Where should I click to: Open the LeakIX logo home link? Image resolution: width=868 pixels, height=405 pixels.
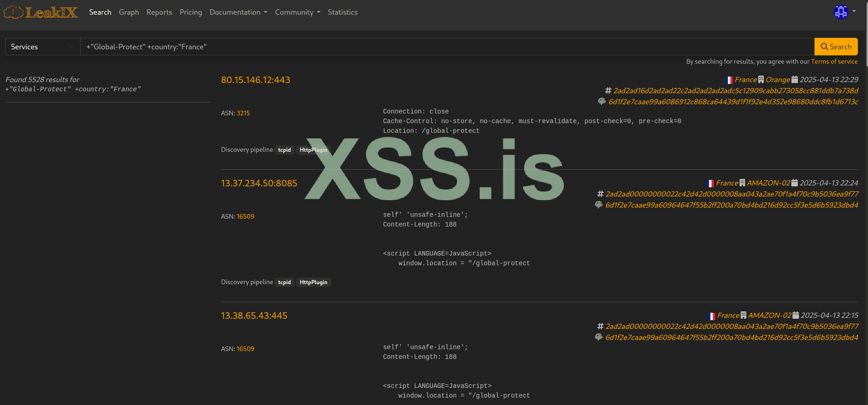pos(41,12)
